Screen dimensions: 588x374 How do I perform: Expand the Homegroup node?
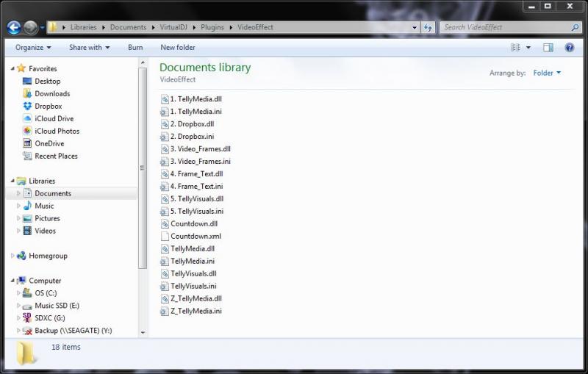pyautogui.click(x=12, y=256)
